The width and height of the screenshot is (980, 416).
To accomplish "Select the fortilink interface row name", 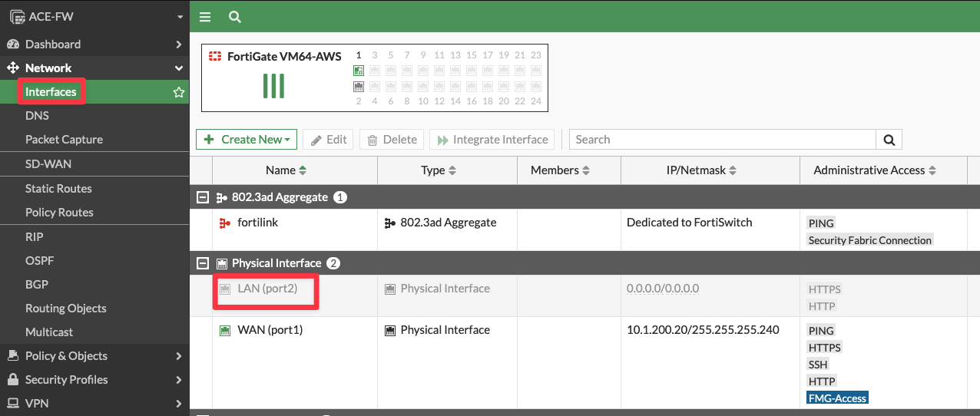I will (257, 223).
